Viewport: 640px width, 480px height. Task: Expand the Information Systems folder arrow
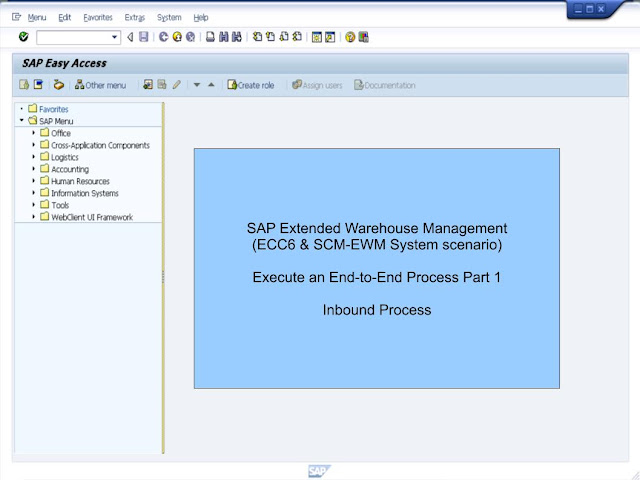[34, 192]
